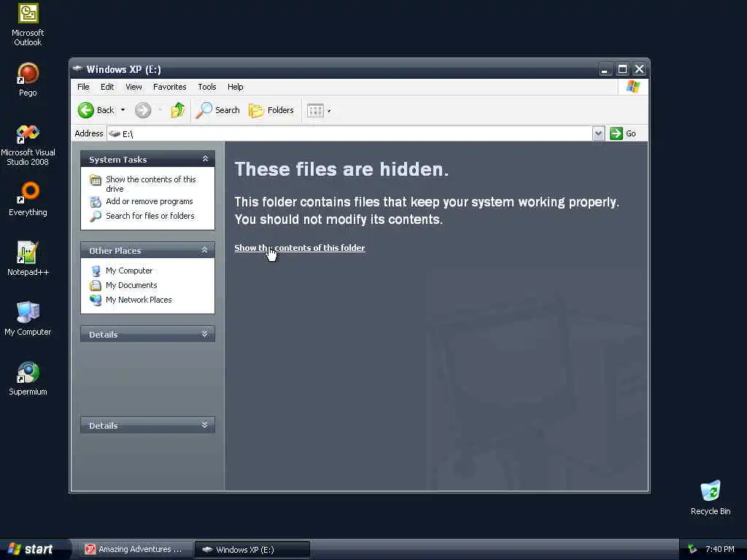Click Show the contents of this folder
This screenshot has width=747, height=560.
[300, 248]
